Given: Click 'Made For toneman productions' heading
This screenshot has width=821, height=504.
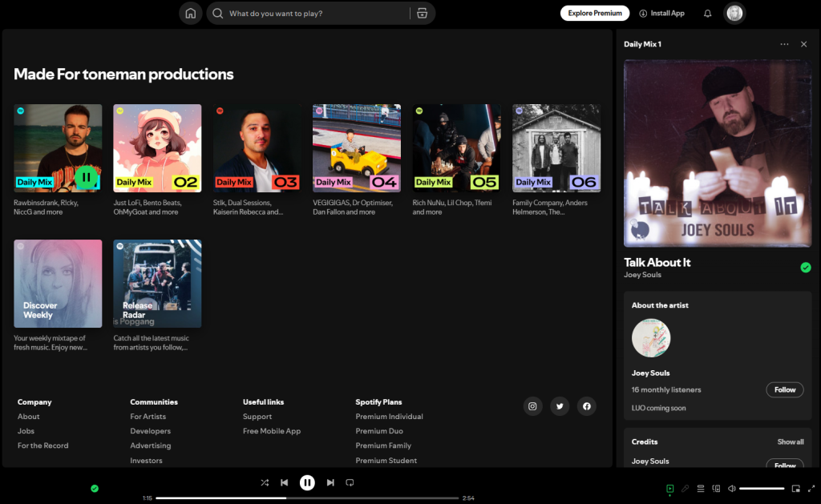Looking at the screenshot, I should pyautogui.click(x=123, y=75).
